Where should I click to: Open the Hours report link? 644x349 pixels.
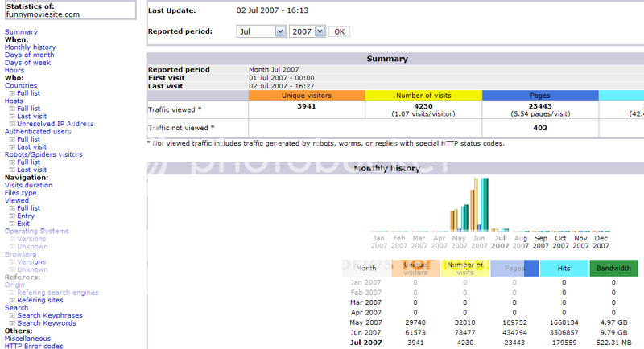coord(14,70)
